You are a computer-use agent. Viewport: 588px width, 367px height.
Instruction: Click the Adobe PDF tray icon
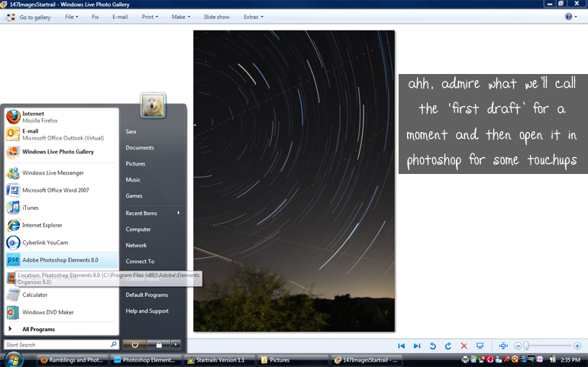click(x=506, y=360)
